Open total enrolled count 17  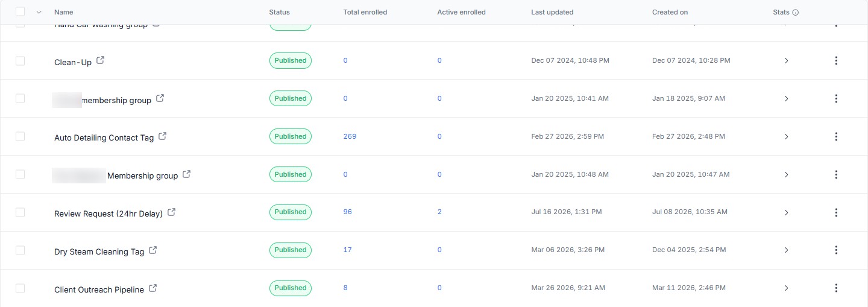tap(347, 250)
